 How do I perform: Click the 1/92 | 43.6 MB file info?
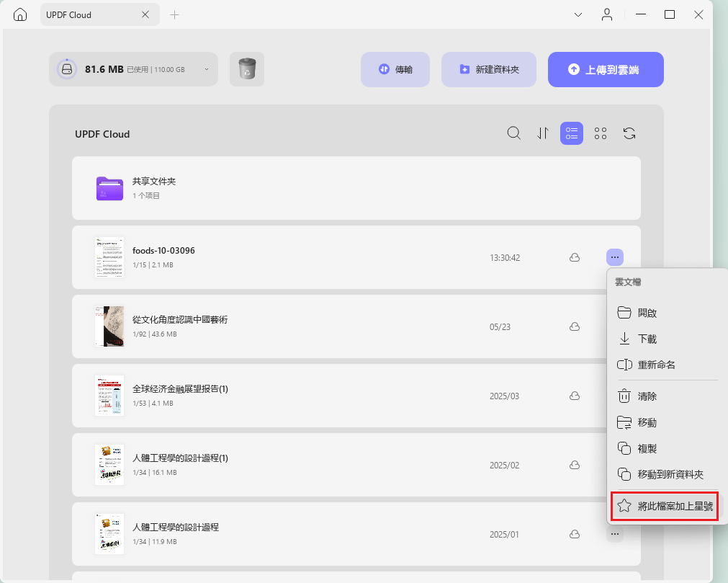pyautogui.click(x=155, y=334)
